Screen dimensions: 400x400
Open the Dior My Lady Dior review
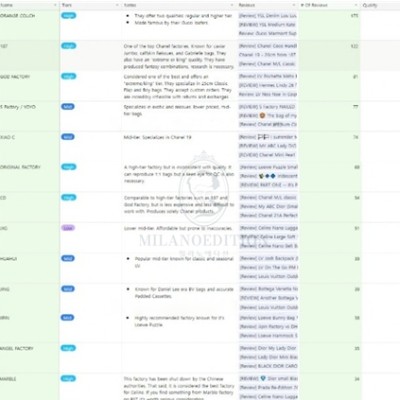[269, 348]
